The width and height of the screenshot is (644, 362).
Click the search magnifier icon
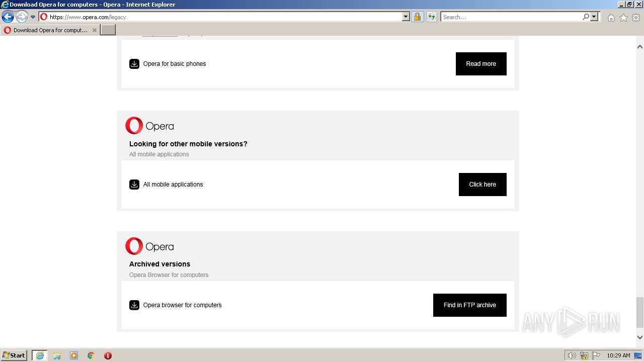pos(586,17)
